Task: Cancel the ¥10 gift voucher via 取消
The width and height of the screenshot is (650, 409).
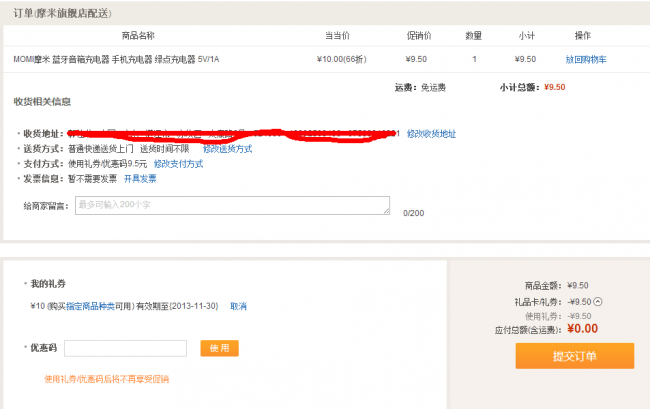Action: [x=238, y=306]
